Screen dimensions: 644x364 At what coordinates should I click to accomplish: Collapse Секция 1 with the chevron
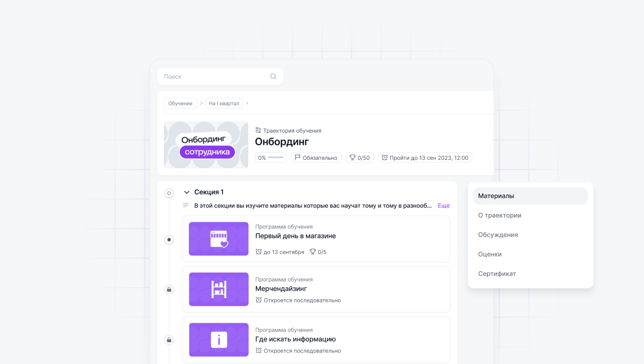pyautogui.click(x=187, y=192)
